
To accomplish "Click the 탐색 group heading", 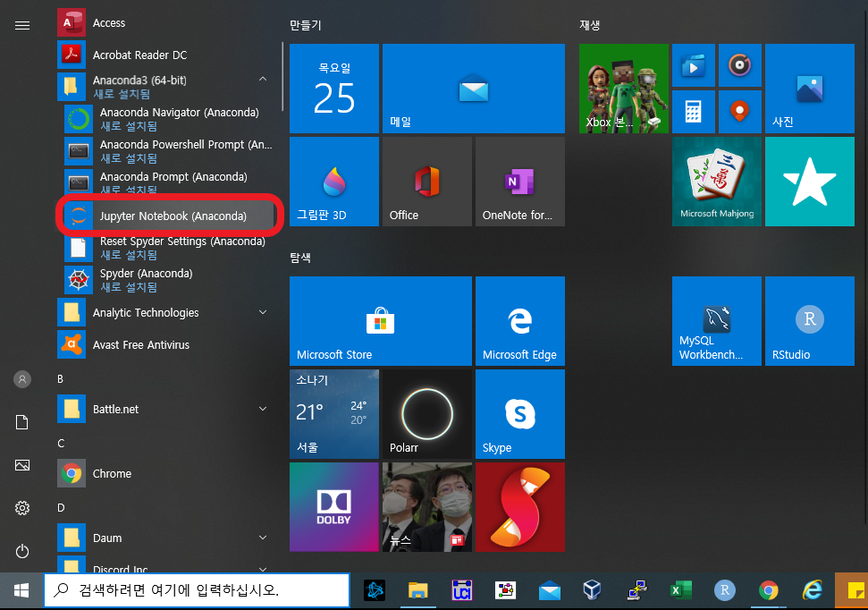I will coord(300,257).
